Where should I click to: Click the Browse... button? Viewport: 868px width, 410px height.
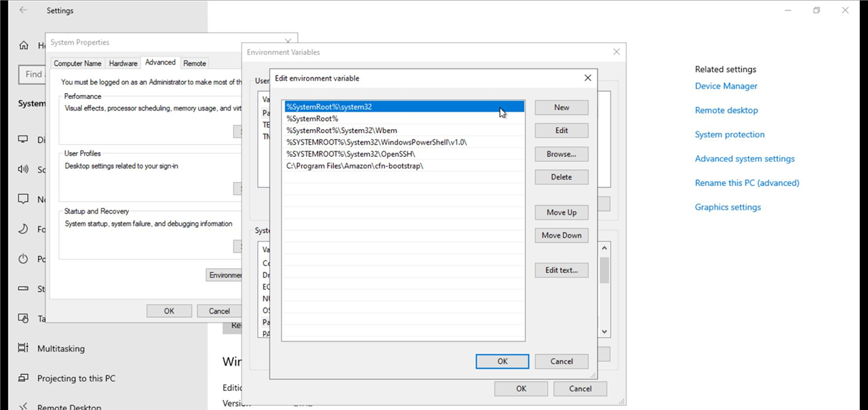(561, 154)
